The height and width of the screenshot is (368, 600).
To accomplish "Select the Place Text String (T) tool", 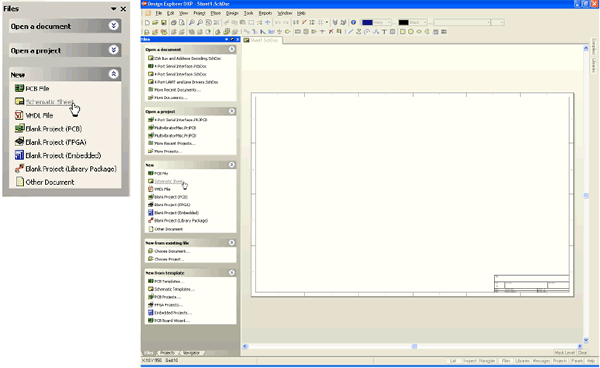I will coord(385,32).
